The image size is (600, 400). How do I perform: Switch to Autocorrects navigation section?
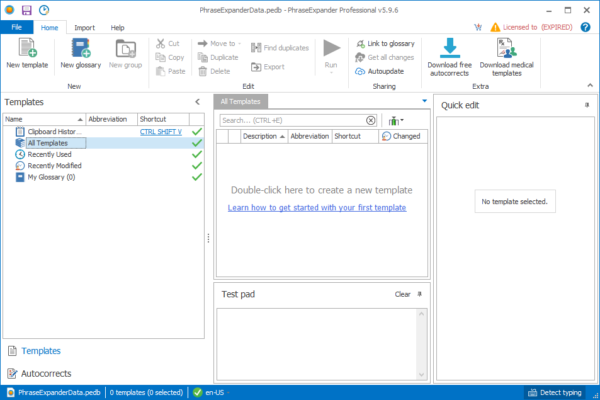(39, 373)
